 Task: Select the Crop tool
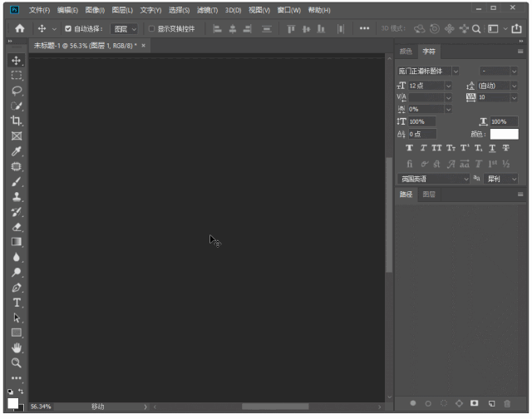[16, 121]
